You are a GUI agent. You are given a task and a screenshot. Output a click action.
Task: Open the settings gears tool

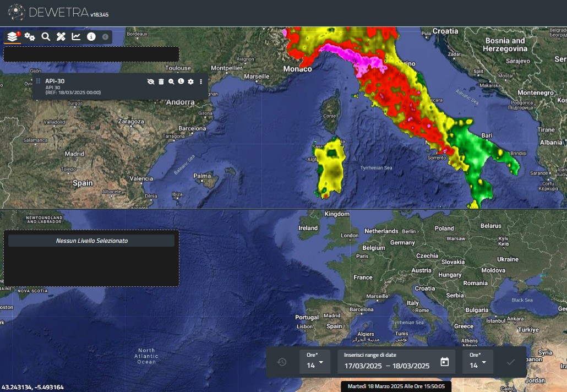click(30, 37)
